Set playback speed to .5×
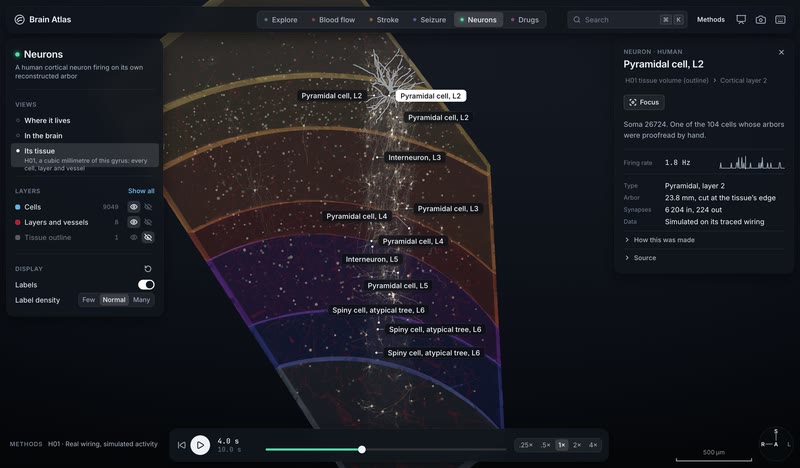 click(x=545, y=445)
